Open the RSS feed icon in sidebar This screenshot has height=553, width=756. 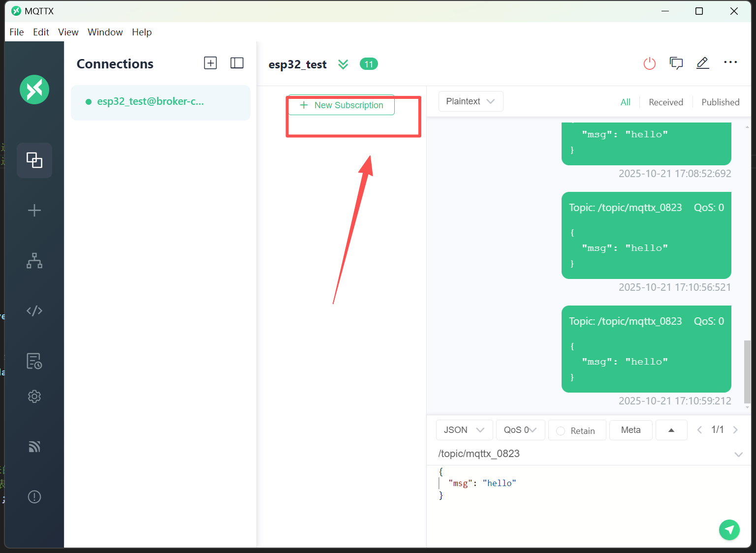coord(34,447)
